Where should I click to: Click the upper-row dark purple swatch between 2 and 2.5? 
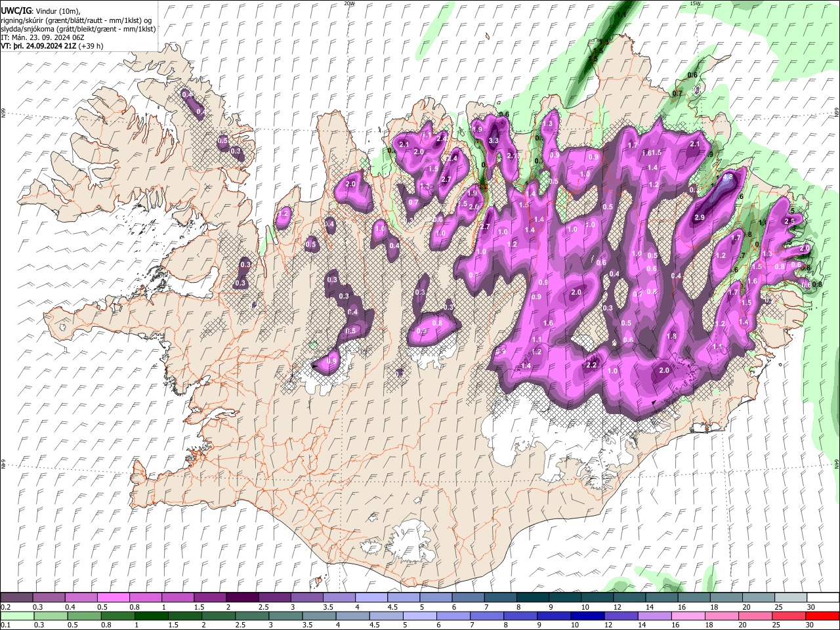coord(242,598)
